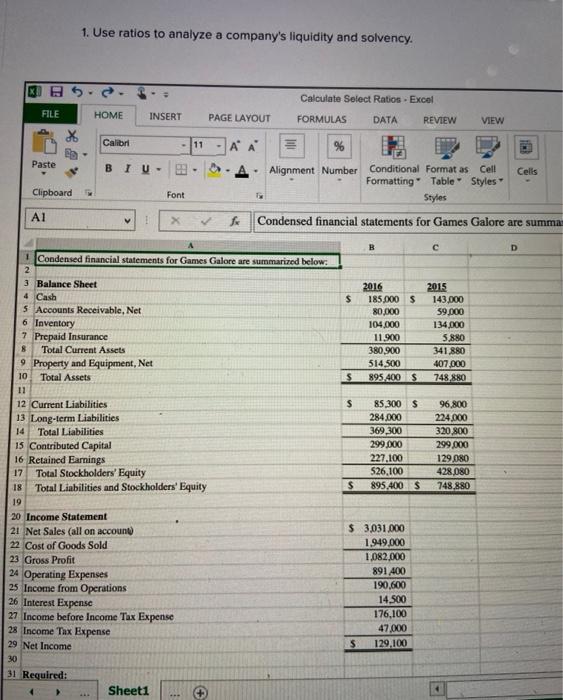Click the Cell Styles icon
This screenshot has height=700, width=563.
tap(488, 148)
